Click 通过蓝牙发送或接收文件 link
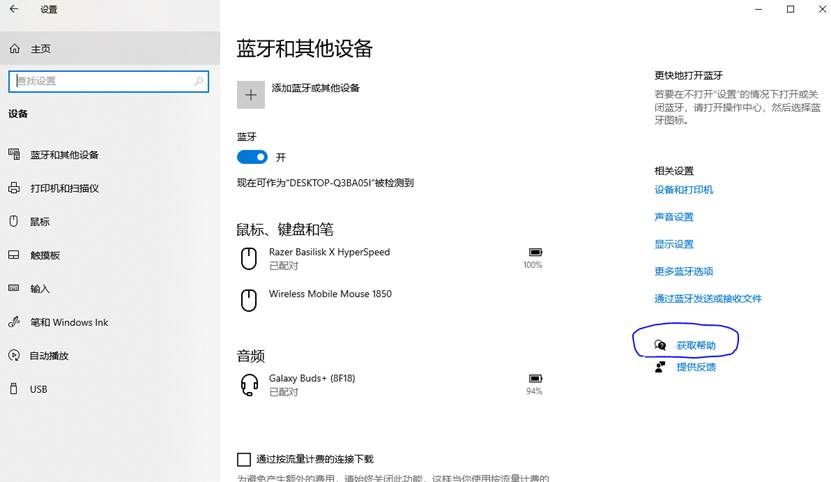 (708, 299)
